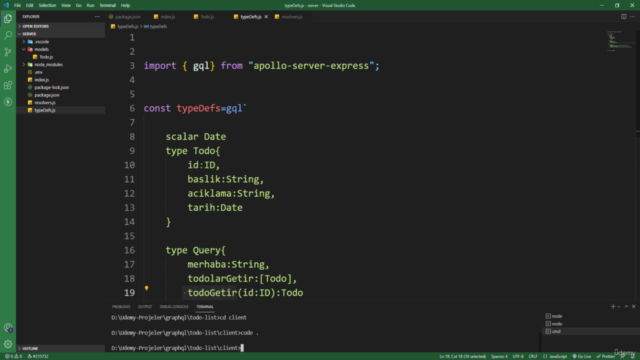
Task: Collapse the SERVER folder section
Action: point(60,34)
